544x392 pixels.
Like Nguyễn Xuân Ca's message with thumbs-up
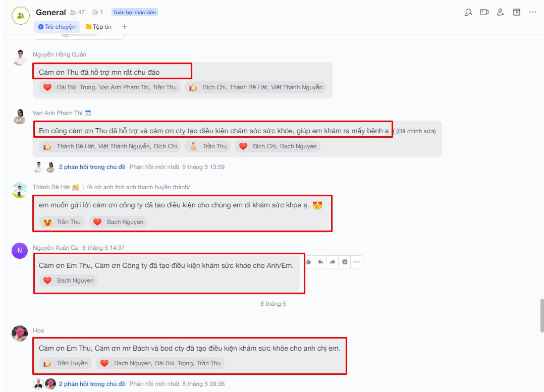click(308, 262)
